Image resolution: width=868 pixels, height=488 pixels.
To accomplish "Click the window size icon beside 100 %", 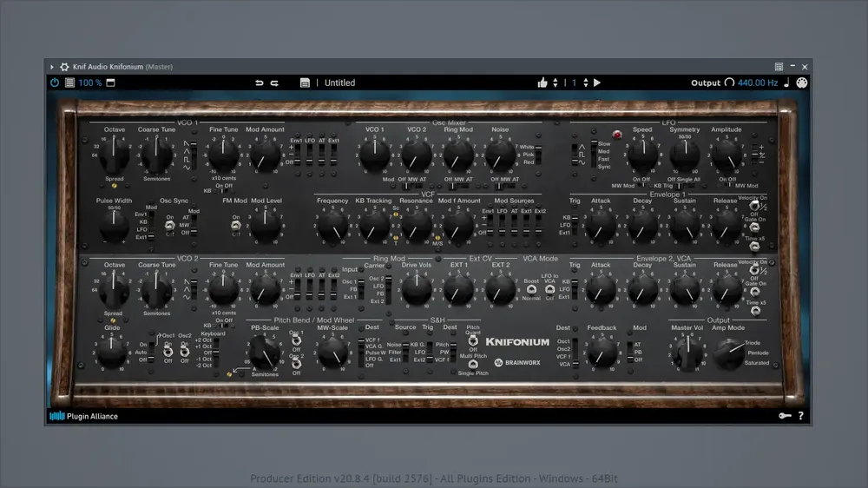I will coord(111,82).
